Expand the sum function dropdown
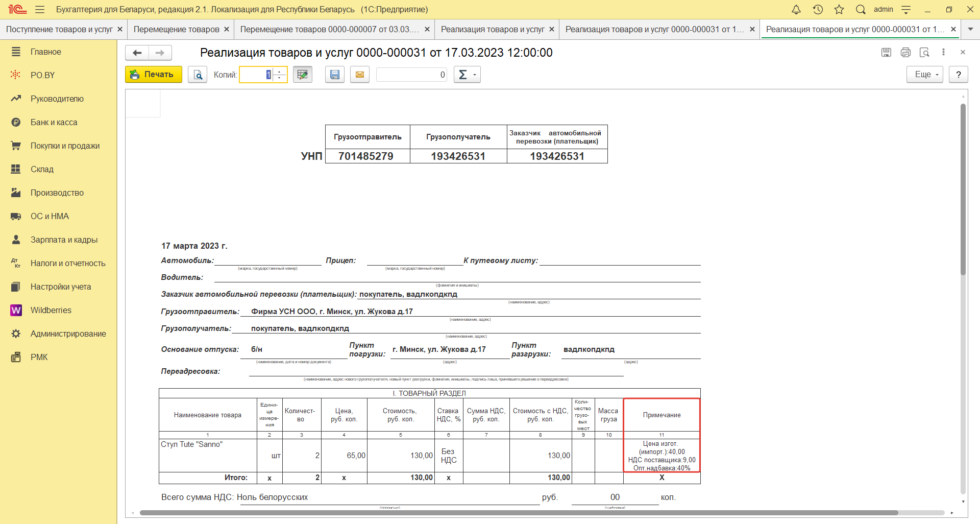Screen dimensions: 980x524 (x=467, y=75)
